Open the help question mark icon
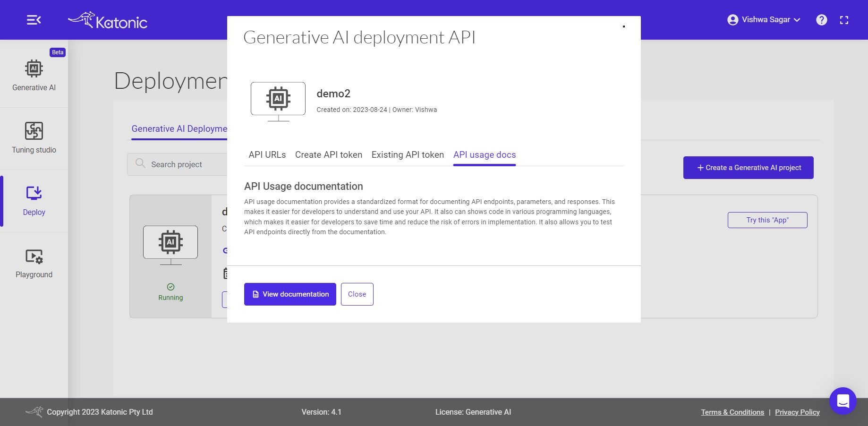868x426 pixels. tap(822, 20)
